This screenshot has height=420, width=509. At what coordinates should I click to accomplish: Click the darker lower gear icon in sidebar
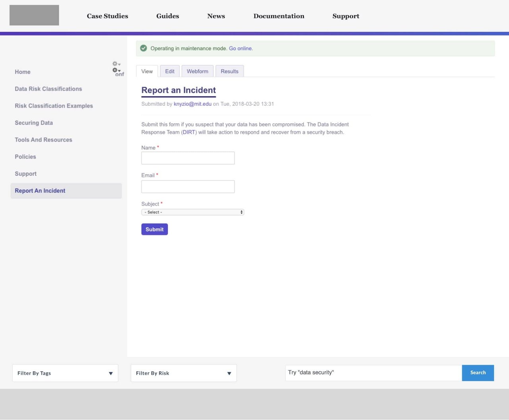116,70
